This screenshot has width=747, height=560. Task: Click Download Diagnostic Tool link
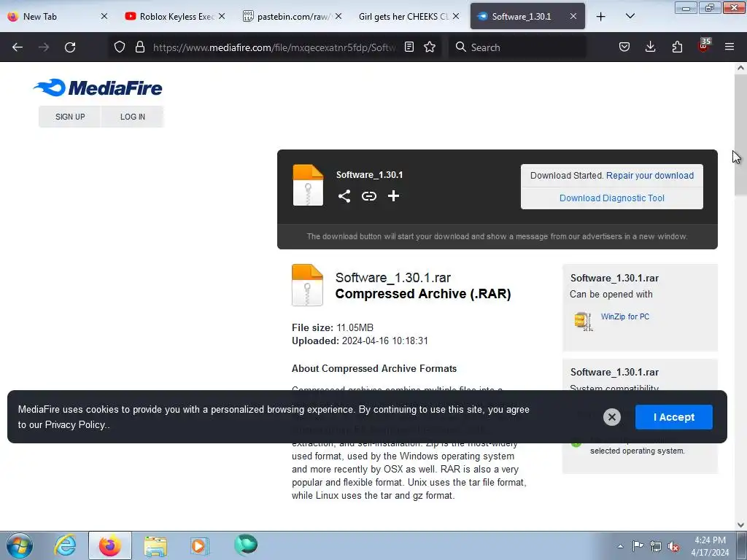tap(612, 198)
